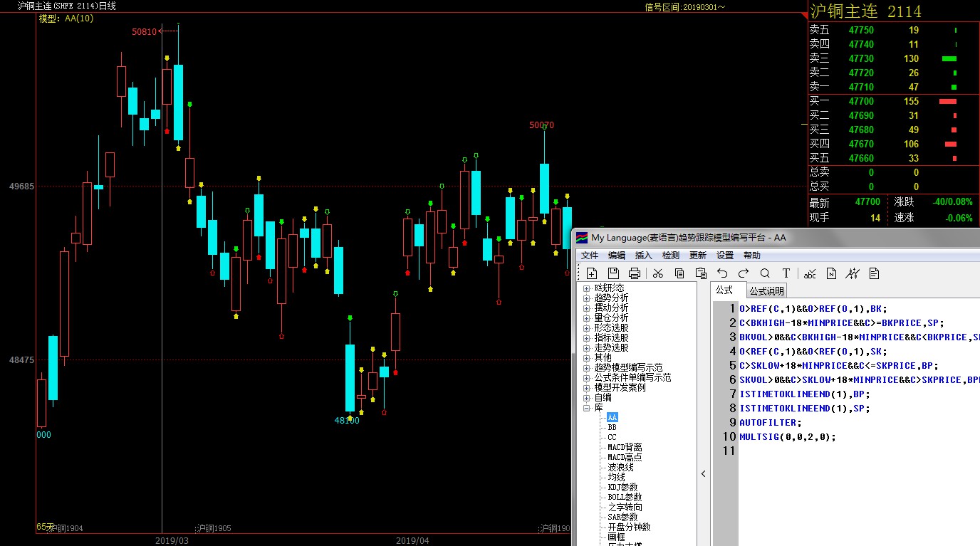Viewport: 980px width, 546px height.
Task: Select MACD背离 in the library tree
Action: point(624,448)
